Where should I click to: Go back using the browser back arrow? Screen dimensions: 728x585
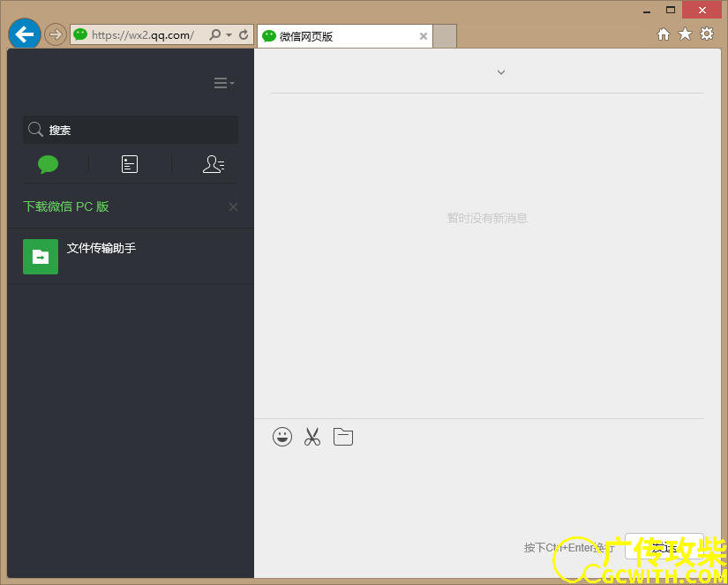[x=25, y=34]
